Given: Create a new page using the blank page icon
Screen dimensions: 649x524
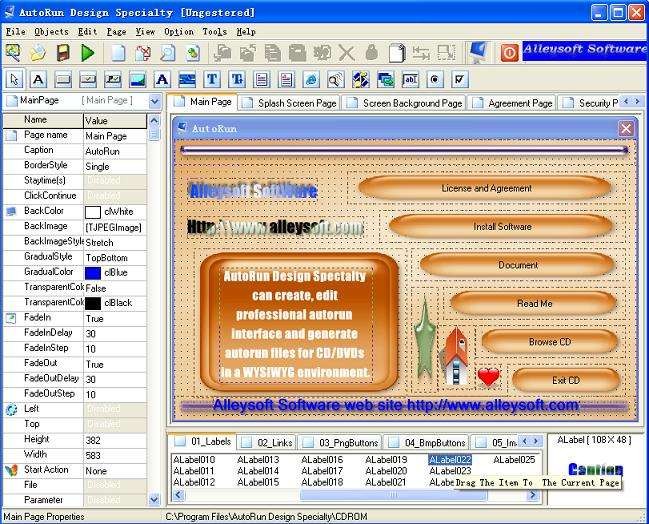Looking at the screenshot, I should coord(118,53).
